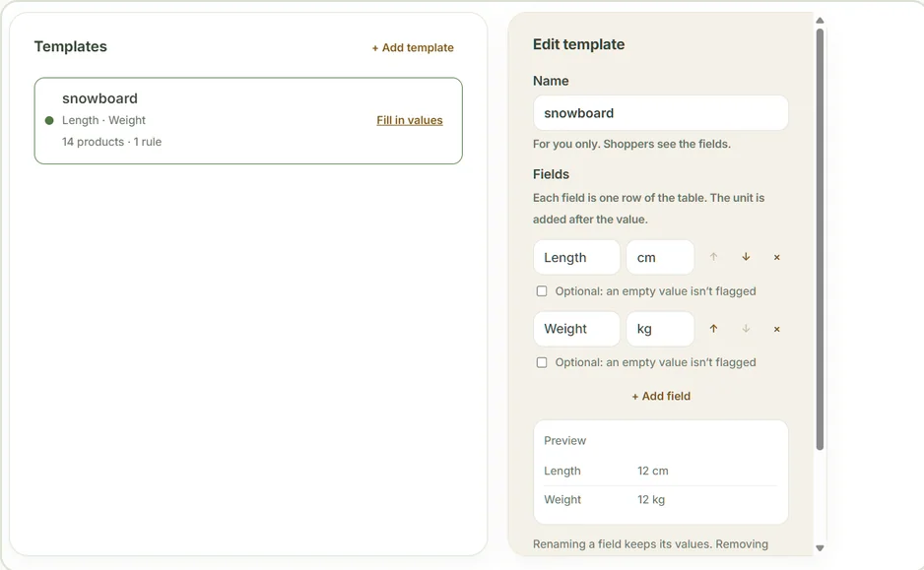Image resolution: width=924 pixels, height=570 pixels.
Task: Delete the Weight field
Action: [x=776, y=329]
